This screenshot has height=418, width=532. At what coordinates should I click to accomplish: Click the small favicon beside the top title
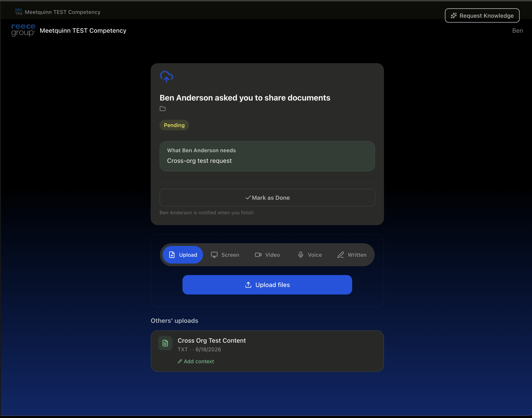click(19, 11)
